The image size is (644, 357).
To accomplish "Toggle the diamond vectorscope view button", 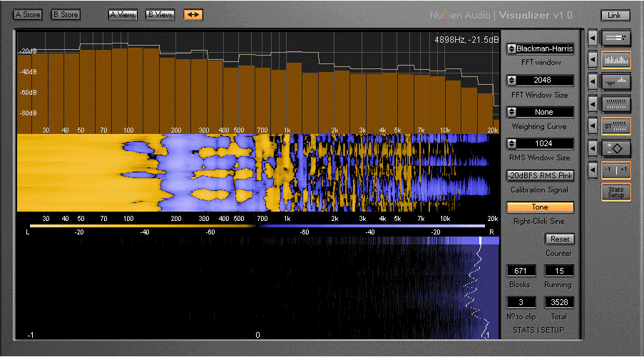I will pos(615,148).
